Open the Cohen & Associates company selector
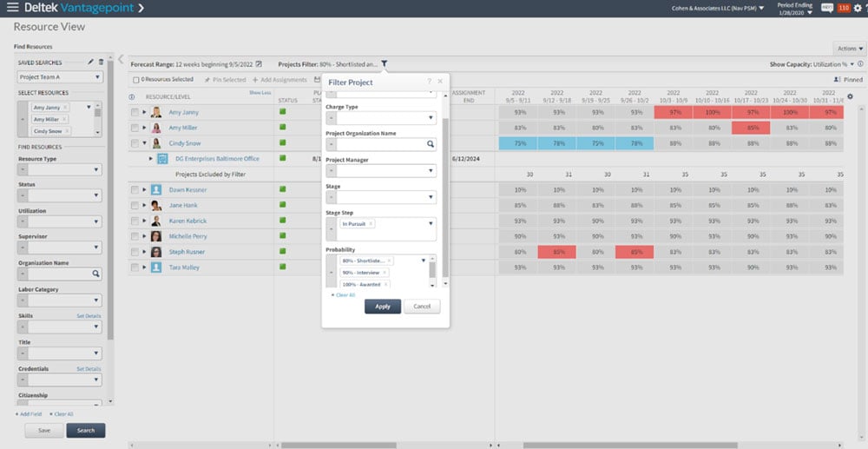The image size is (868, 449). [x=718, y=8]
